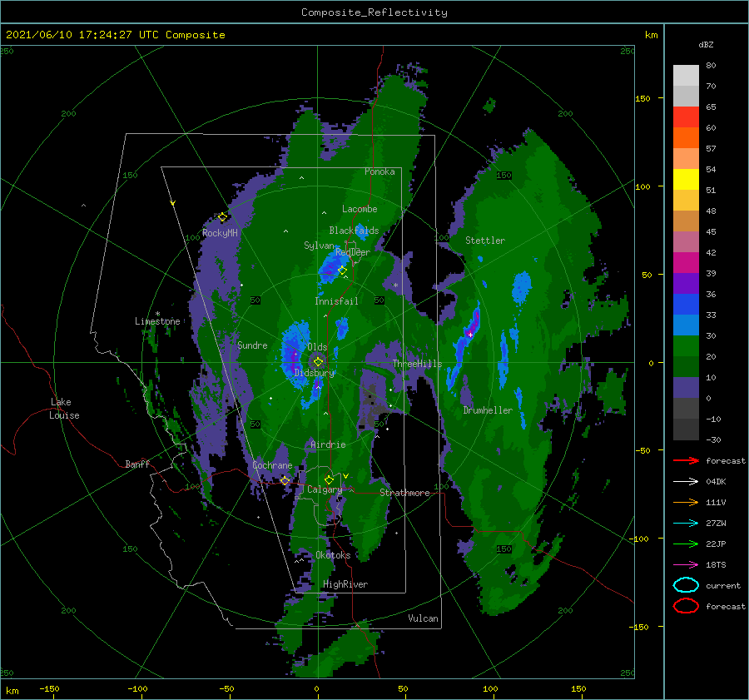
Task: Click the magenta 18TS arrow icon
Action: coord(686,565)
